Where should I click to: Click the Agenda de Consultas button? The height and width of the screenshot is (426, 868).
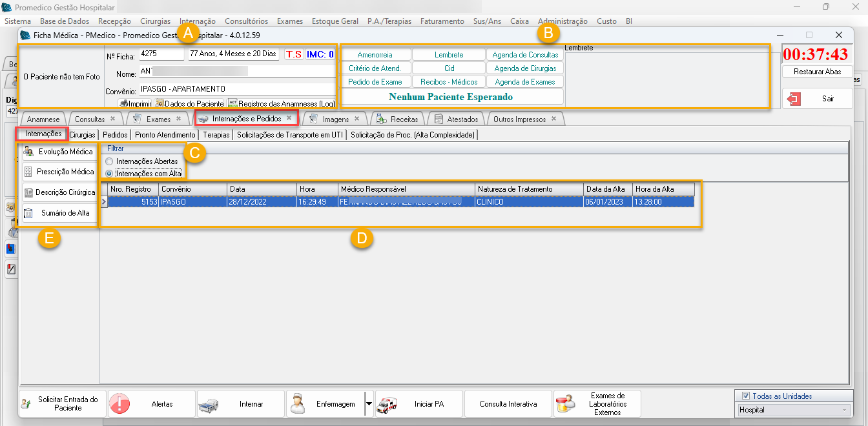click(x=525, y=55)
